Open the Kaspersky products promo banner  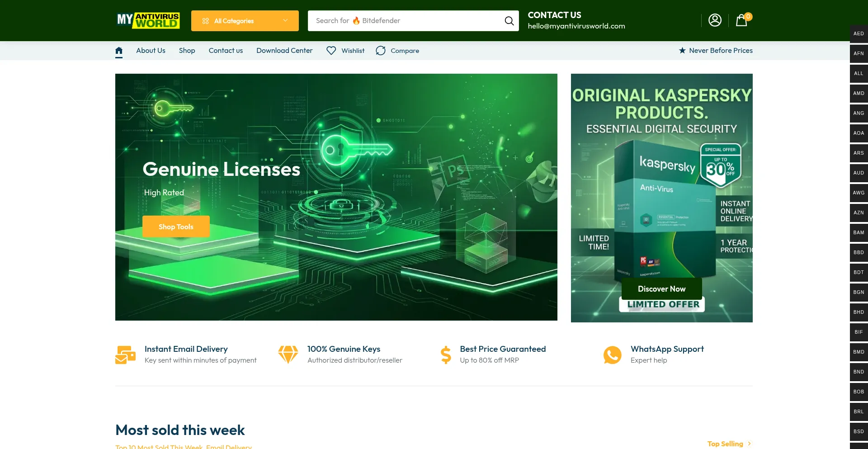pyautogui.click(x=662, y=198)
